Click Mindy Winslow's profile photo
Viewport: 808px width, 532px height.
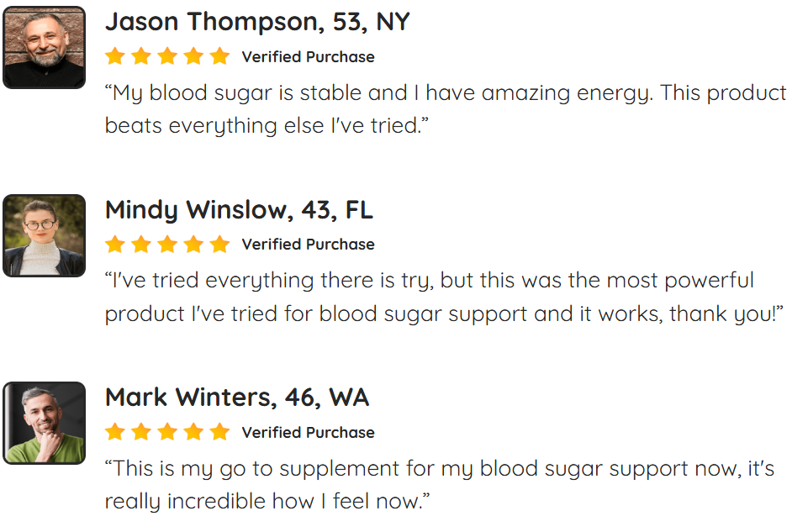click(45, 235)
